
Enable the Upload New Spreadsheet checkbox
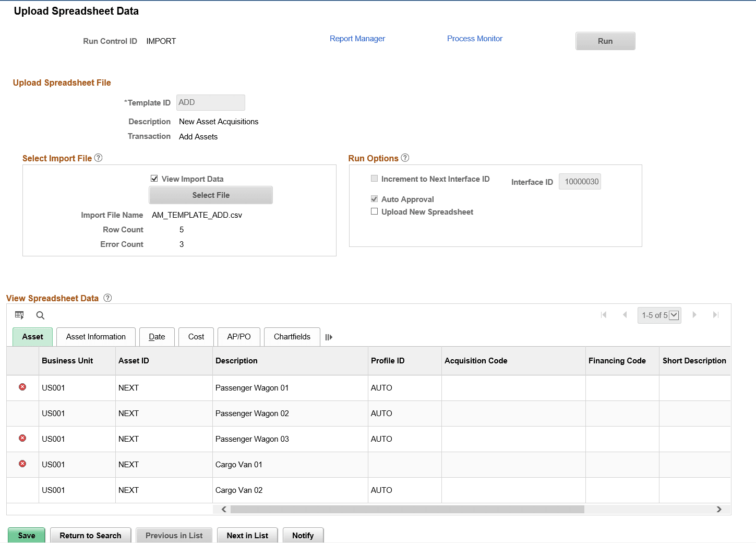(374, 211)
